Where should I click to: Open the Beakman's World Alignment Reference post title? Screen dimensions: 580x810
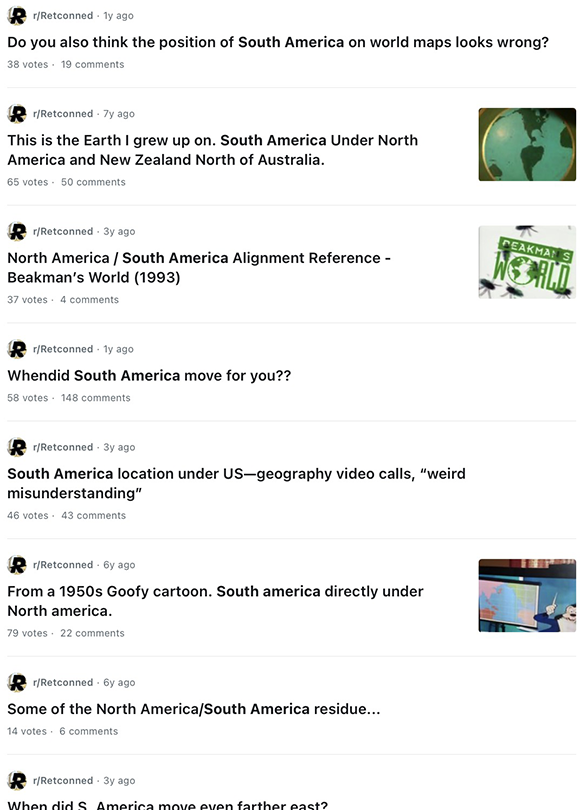199,268
